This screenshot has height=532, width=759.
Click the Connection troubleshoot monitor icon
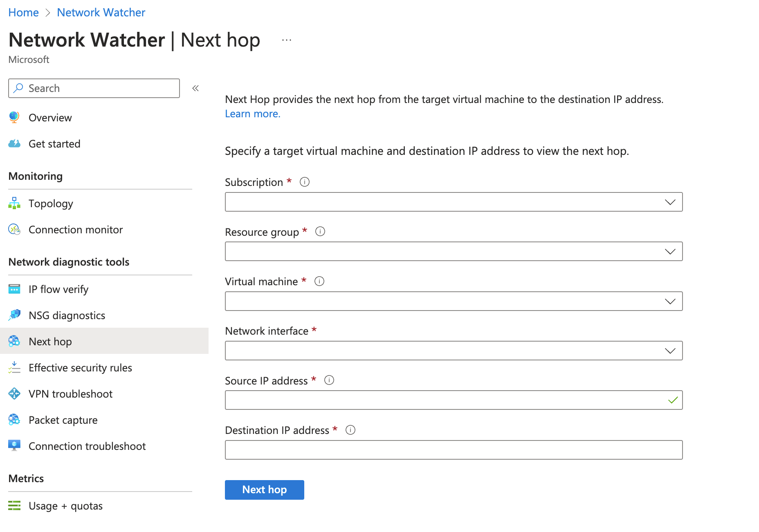14,446
